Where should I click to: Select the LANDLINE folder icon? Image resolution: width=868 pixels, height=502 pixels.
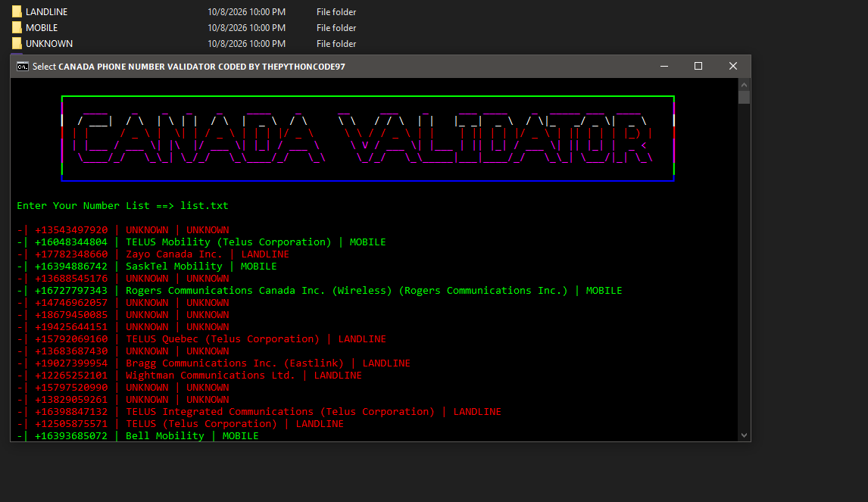(x=17, y=11)
